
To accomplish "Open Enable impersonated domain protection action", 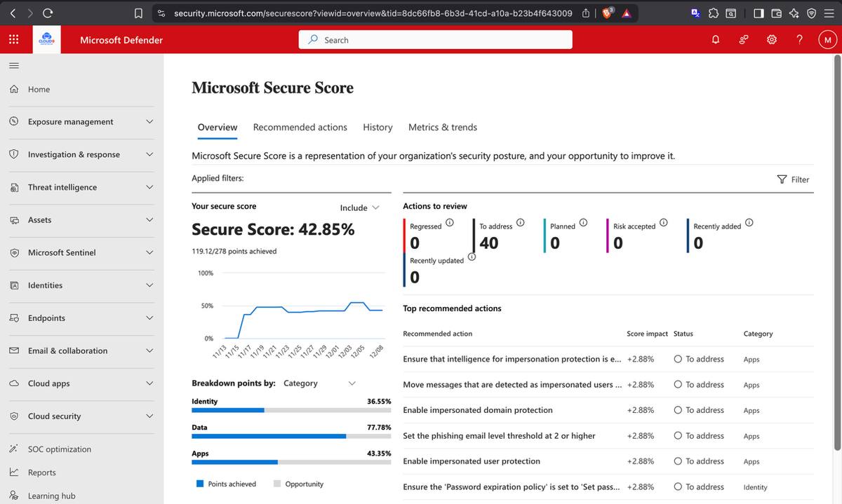I will click(478, 410).
